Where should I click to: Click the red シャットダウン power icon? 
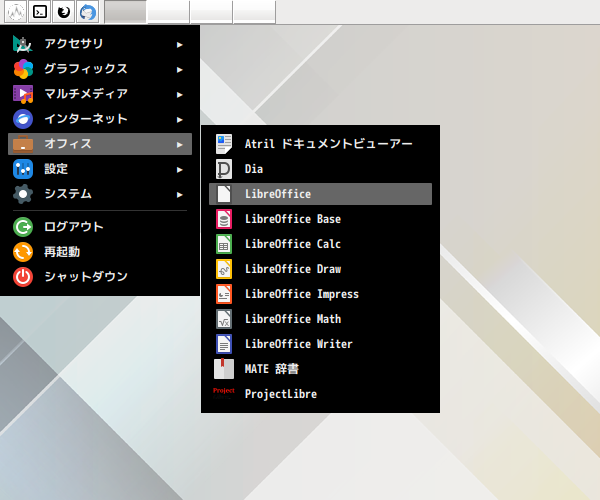(23, 277)
